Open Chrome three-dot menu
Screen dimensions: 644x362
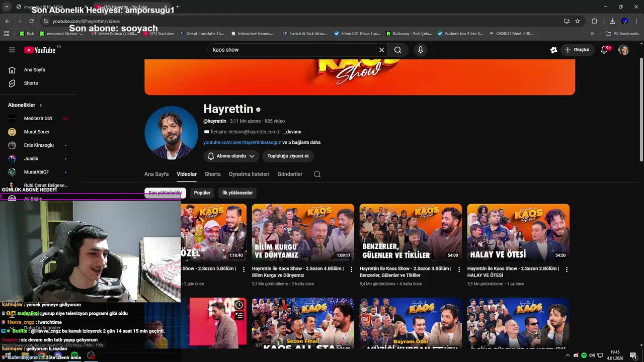point(637,21)
